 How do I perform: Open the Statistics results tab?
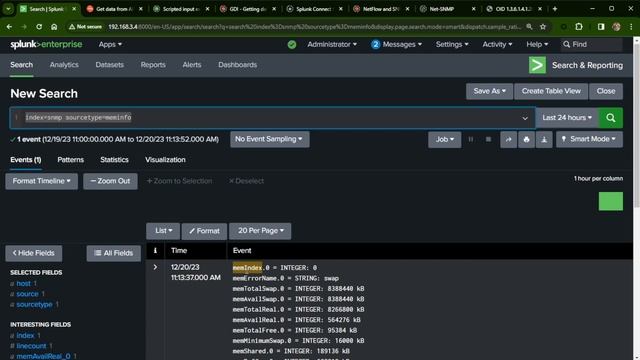(114, 160)
